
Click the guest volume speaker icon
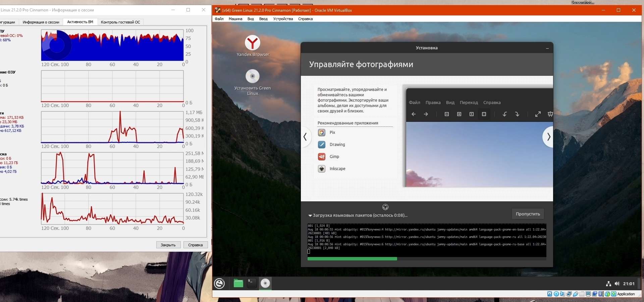(x=617, y=284)
